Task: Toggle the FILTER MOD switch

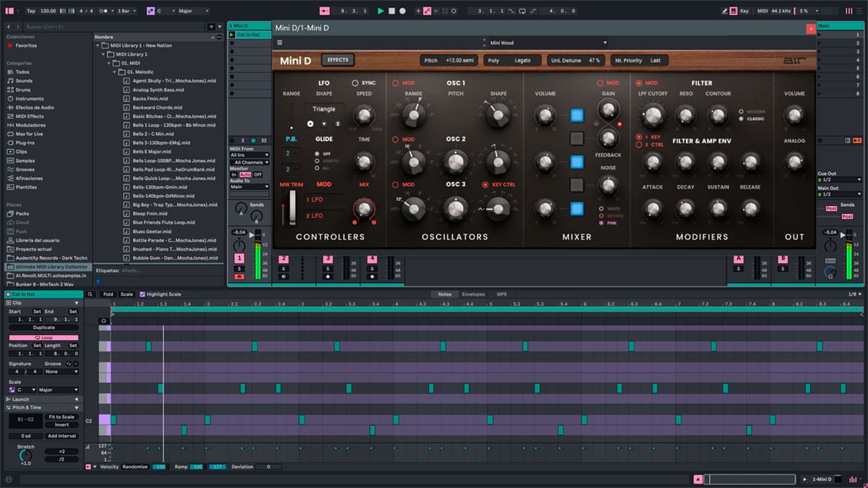Action: tap(639, 83)
